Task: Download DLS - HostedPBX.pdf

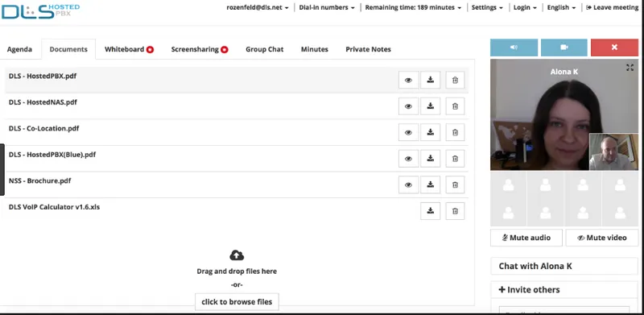Action: click(x=430, y=81)
